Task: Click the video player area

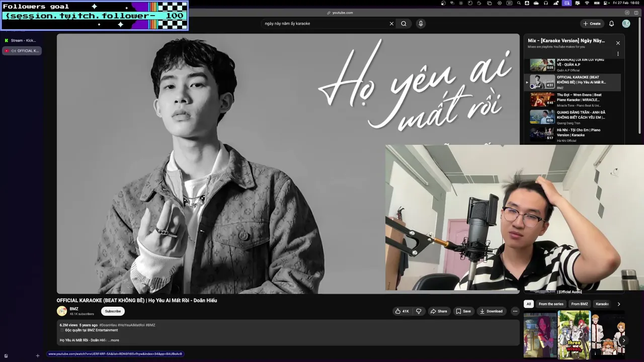Action: pos(288,163)
